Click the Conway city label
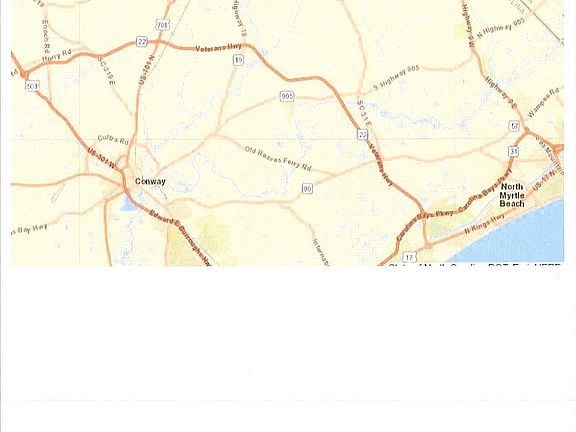 pyautogui.click(x=150, y=181)
